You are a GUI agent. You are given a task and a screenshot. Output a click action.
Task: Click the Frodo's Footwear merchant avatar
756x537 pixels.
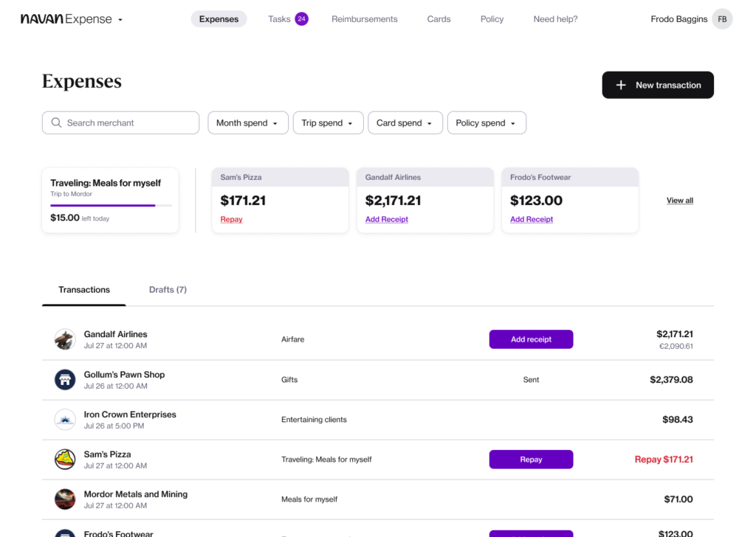(64, 533)
